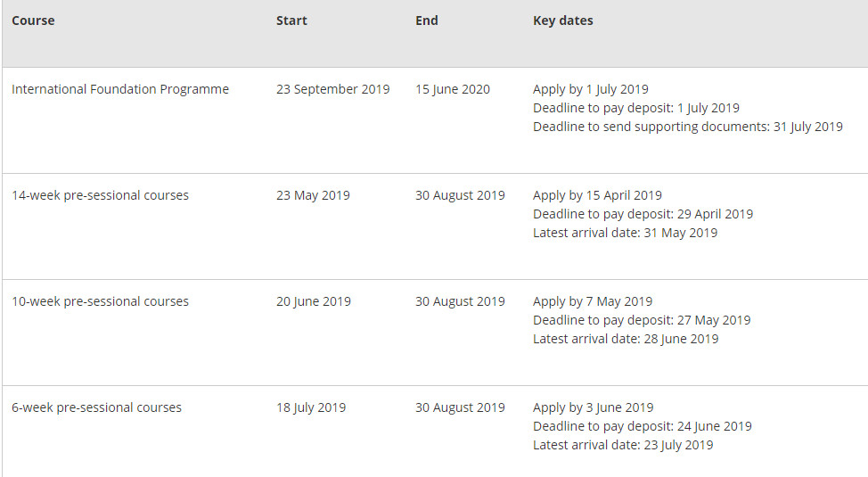The image size is (868, 477).
Task: Select 6-week pre-sessional courses row label
Action: point(96,407)
